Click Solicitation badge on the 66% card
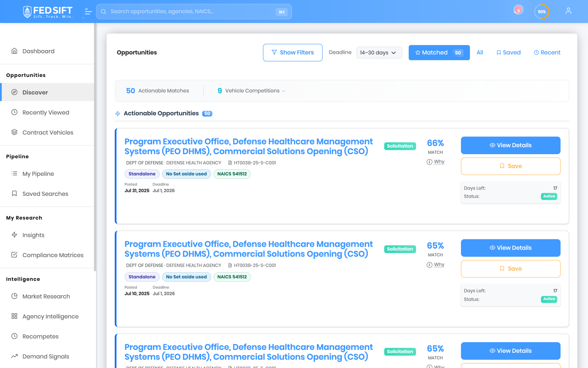The width and height of the screenshot is (588, 368). pos(400,146)
